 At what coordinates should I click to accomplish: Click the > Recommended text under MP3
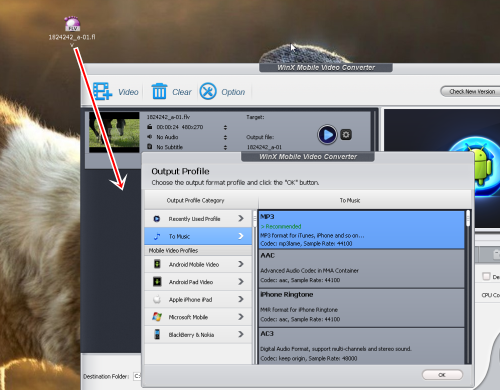coord(281,227)
